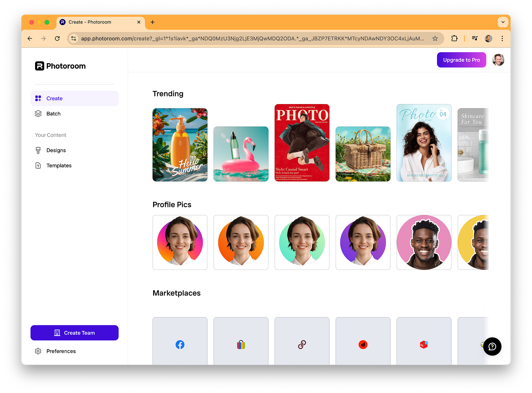Open the Batch section in sidebar
Screen dimensions: 532x393
(75, 114)
